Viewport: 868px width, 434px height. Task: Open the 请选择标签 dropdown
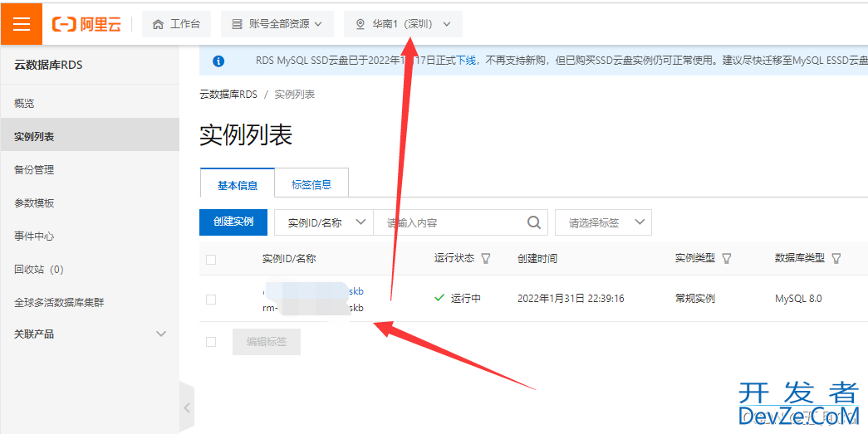click(603, 222)
